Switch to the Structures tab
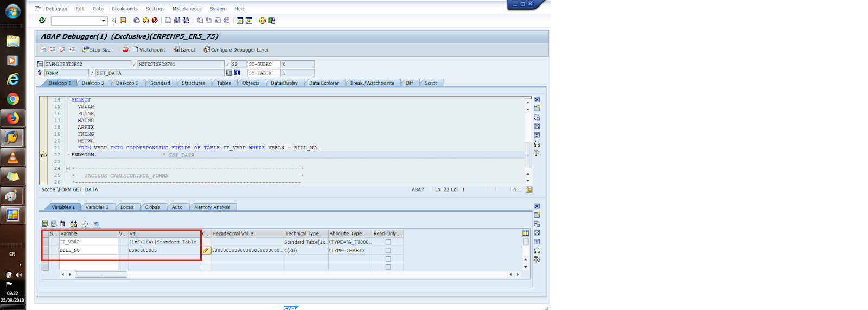 click(x=193, y=83)
